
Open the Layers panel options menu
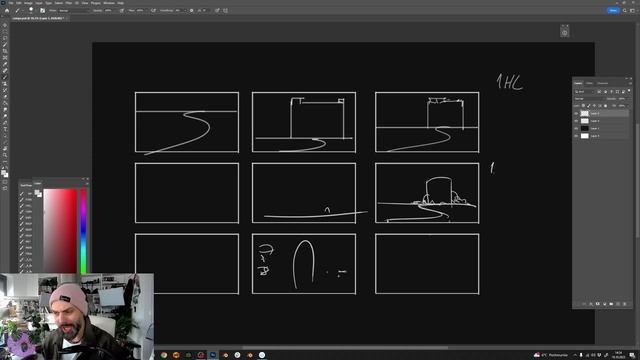(630, 83)
